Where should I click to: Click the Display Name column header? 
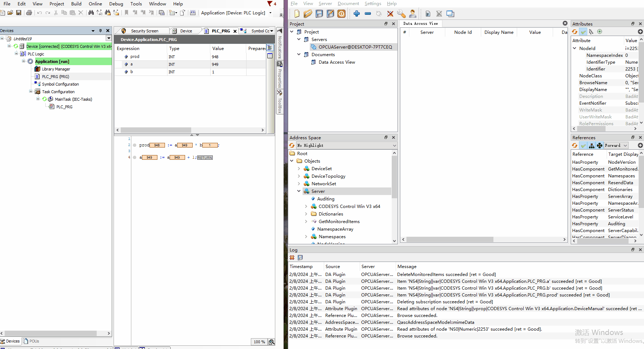(x=499, y=32)
